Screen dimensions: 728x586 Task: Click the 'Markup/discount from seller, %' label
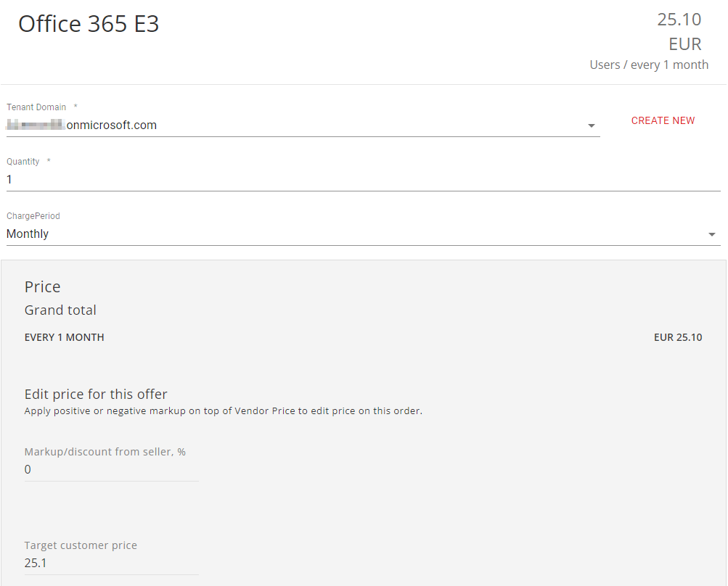coord(105,452)
